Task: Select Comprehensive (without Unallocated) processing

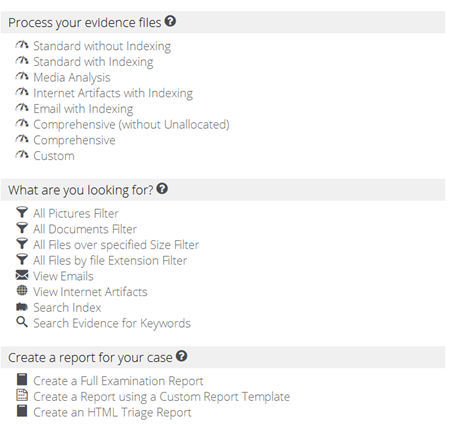Action: click(131, 125)
